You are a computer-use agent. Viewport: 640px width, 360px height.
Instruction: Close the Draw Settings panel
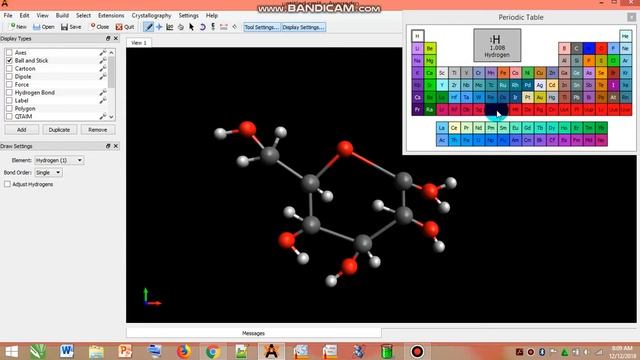(116, 146)
